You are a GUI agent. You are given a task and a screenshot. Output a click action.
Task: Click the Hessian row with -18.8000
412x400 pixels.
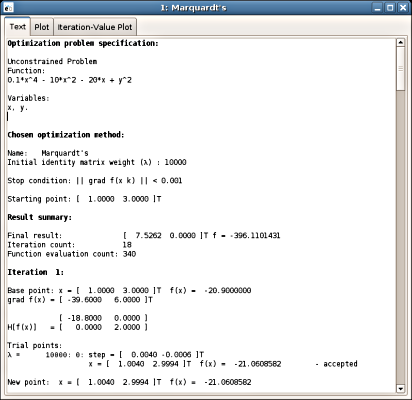click(x=103, y=318)
